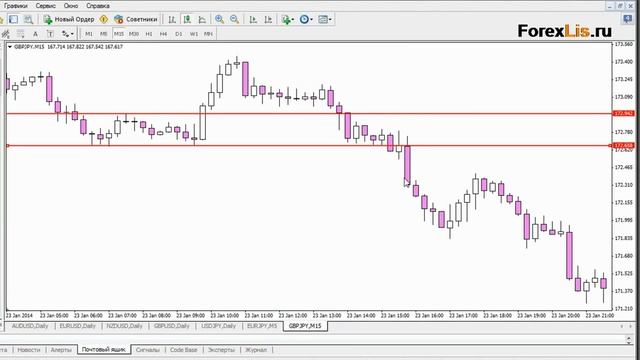
Task: Open the Окно menu
Action: (x=71, y=6)
